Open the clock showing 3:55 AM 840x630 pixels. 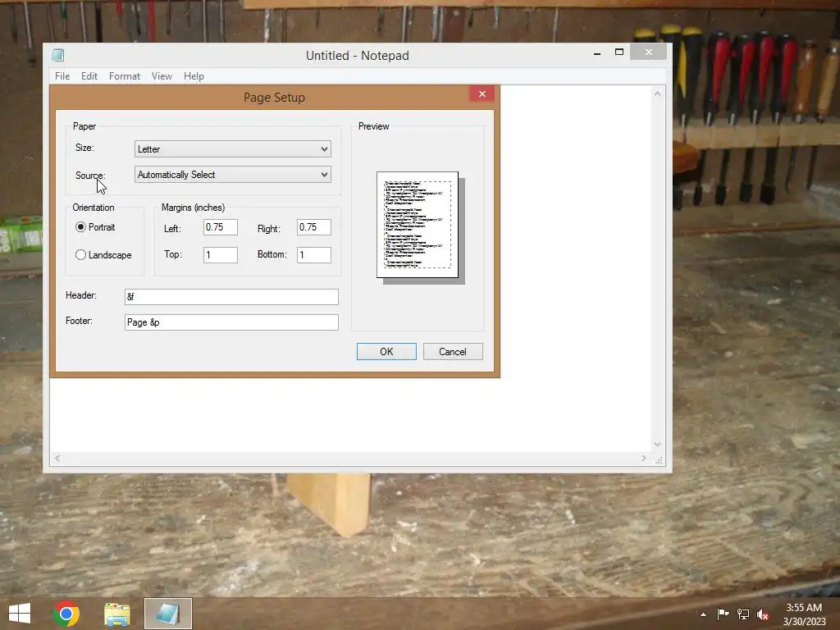(804, 614)
